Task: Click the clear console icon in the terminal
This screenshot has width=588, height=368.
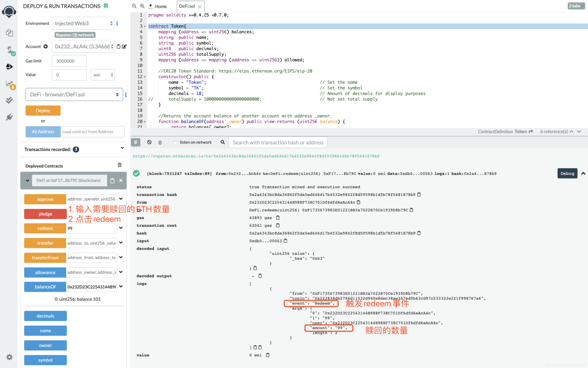Action: (149, 143)
